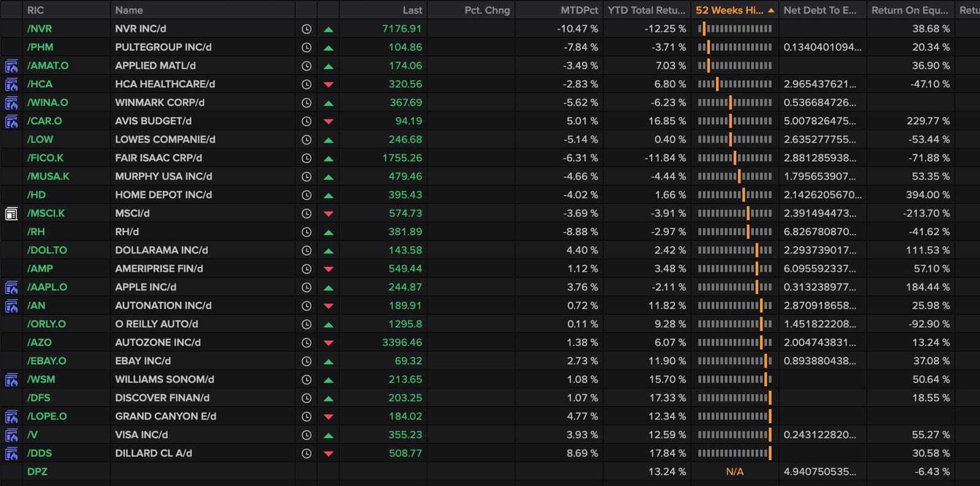Click the 52-week range bar for AVIS BUDGET

pos(734,121)
